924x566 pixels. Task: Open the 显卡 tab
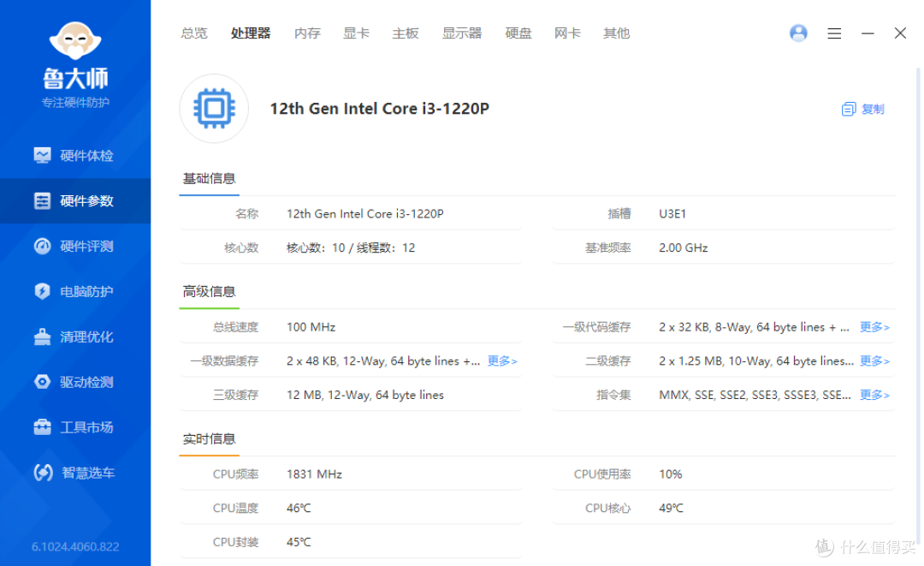[356, 33]
